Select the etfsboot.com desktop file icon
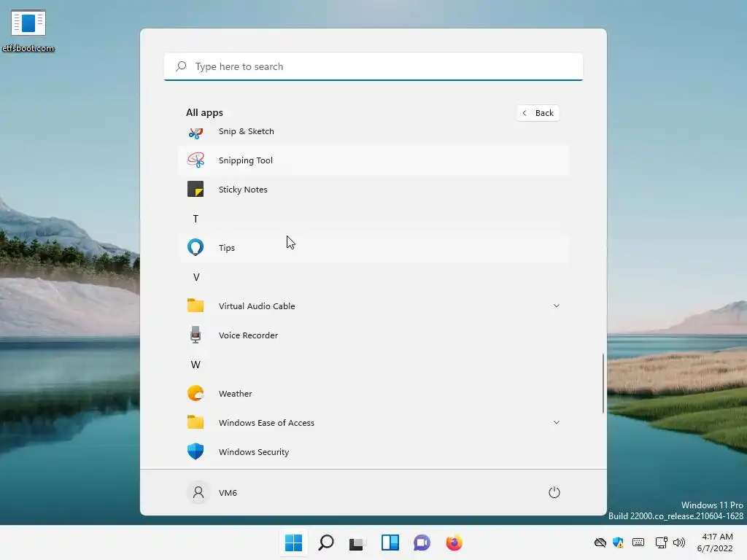The height and width of the screenshot is (560, 747). 28,30
